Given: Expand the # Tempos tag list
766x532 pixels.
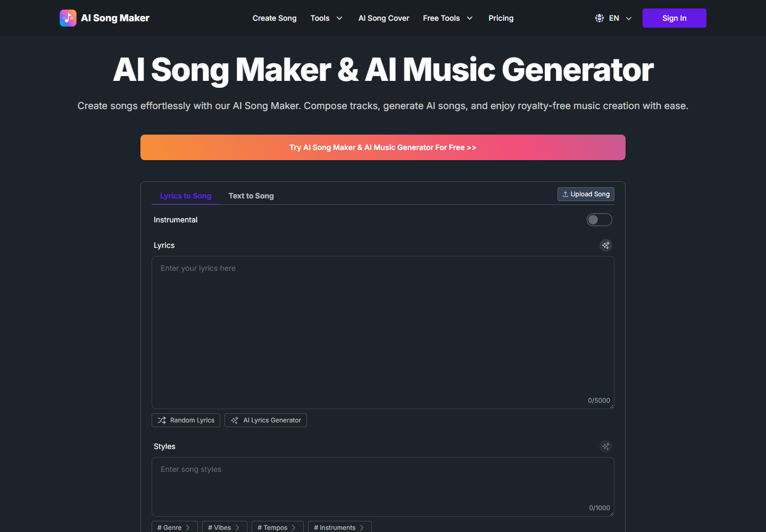Looking at the screenshot, I should pyautogui.click(x=277, y=527).
